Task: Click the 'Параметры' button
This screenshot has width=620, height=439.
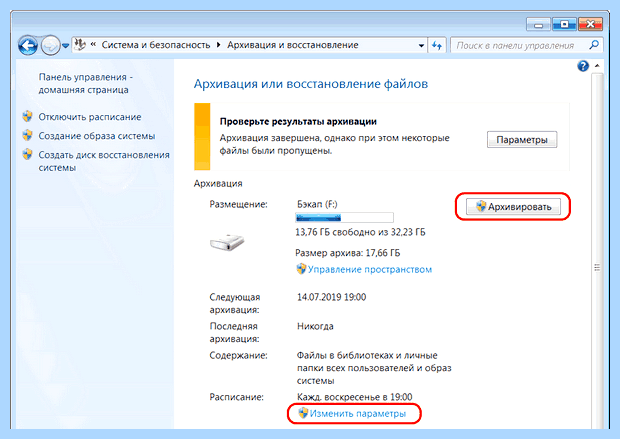Action: click(x=522, y=140)
